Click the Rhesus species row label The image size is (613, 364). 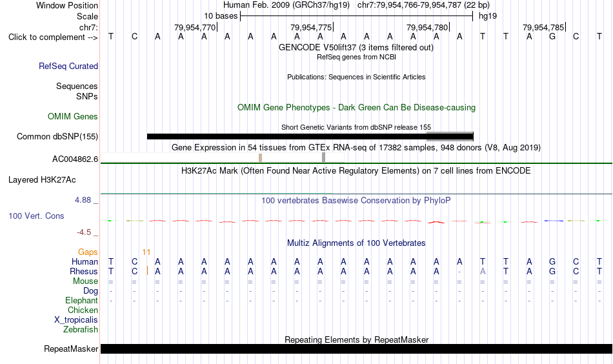(x=84, y=271)
